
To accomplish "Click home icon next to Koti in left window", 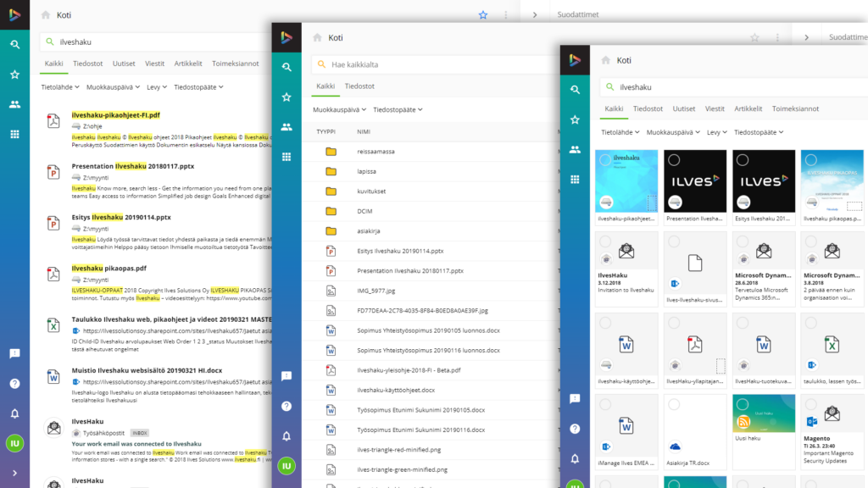I will (x=46, y=15).
